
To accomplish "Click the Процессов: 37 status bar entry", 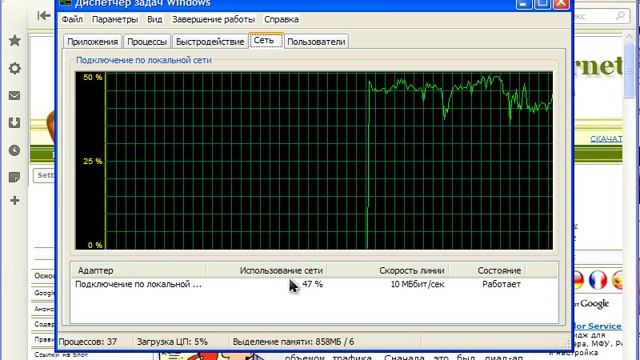I will 88,342.
